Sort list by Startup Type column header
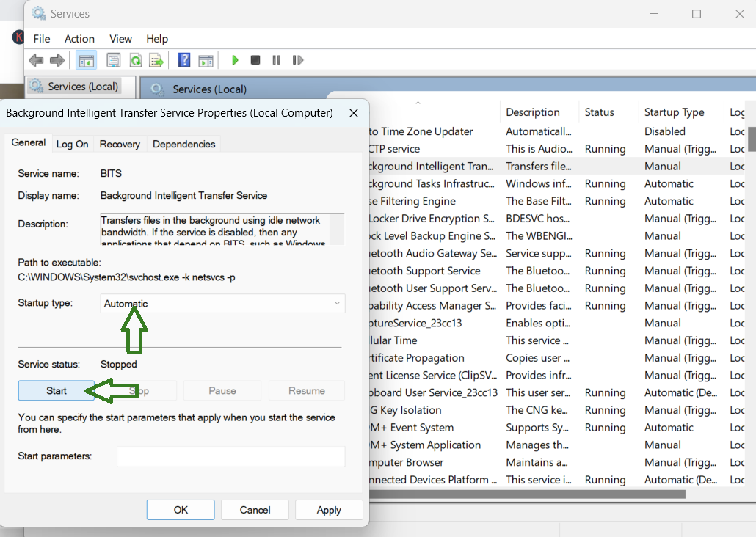 [x=674, y=112]
